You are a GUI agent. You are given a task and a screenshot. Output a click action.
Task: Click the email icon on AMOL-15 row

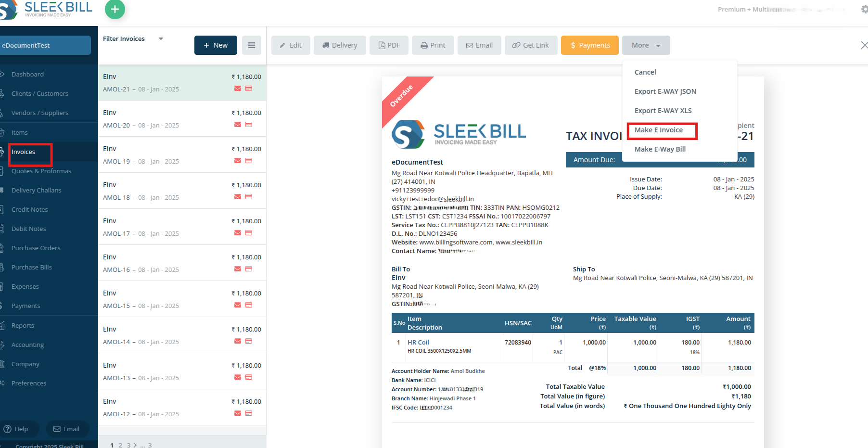238,305
